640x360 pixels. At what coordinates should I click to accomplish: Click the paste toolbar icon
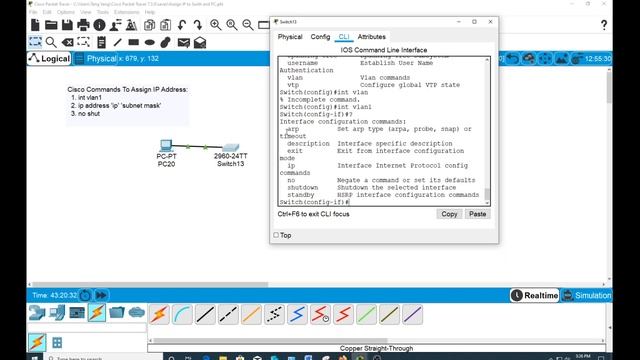pyautogui.click(x=165, y=25)
